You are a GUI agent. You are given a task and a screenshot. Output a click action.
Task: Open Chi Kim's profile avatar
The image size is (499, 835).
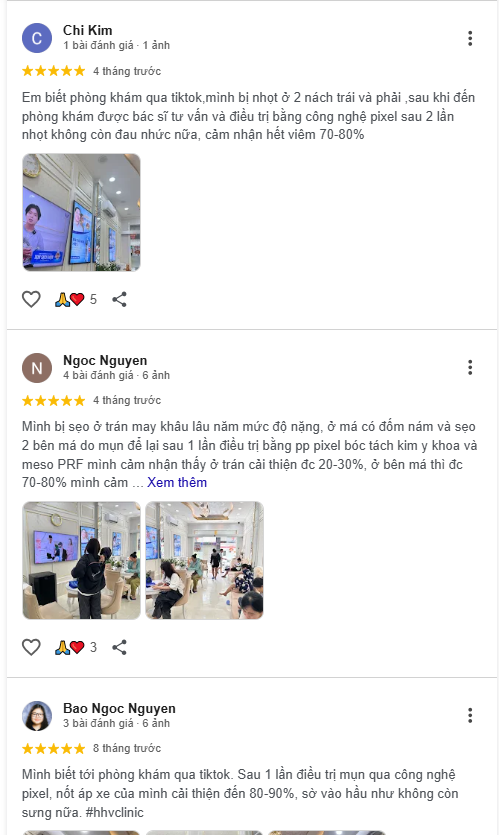37,38
